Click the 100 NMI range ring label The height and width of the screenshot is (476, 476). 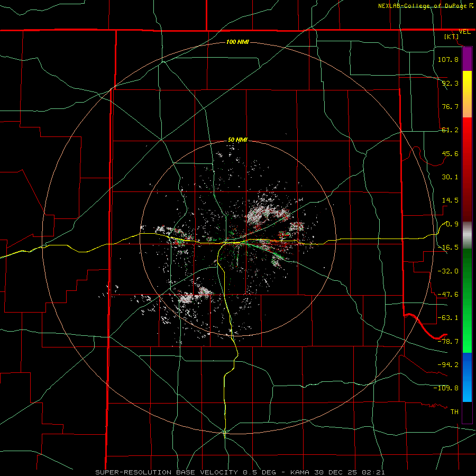click(237, 42)
